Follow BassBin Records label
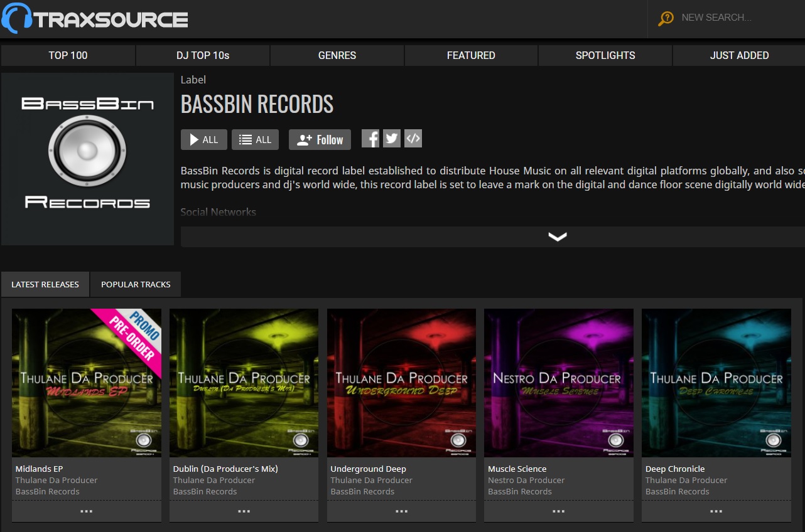Viewport: 805px width, 532px height. (x=320, y=140)
